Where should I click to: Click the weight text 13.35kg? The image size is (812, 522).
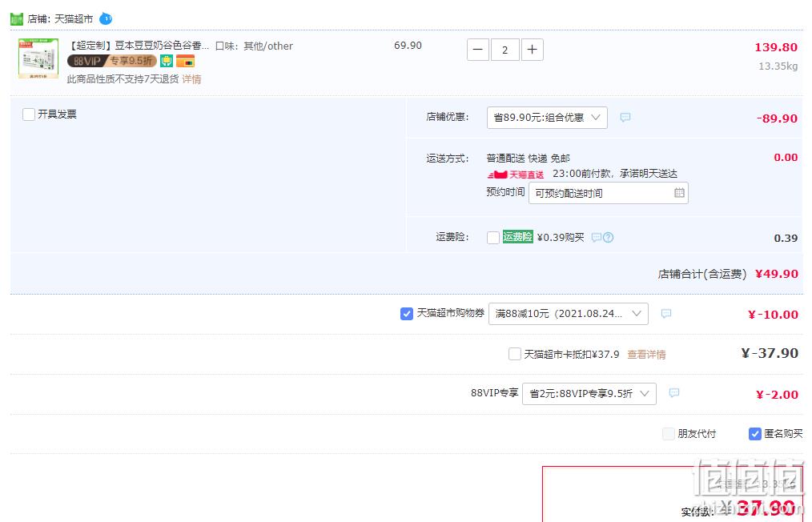778,66
